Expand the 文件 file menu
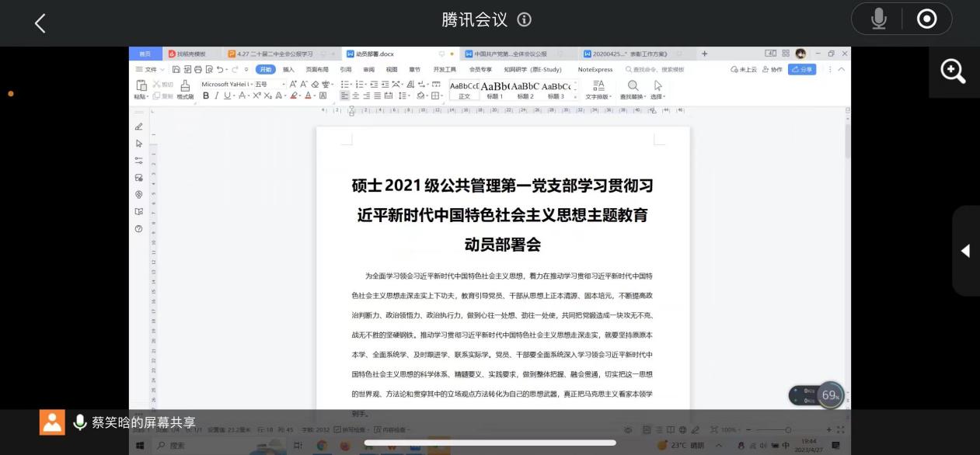This screenshot has width=980, height=455. tap(150, 69)
